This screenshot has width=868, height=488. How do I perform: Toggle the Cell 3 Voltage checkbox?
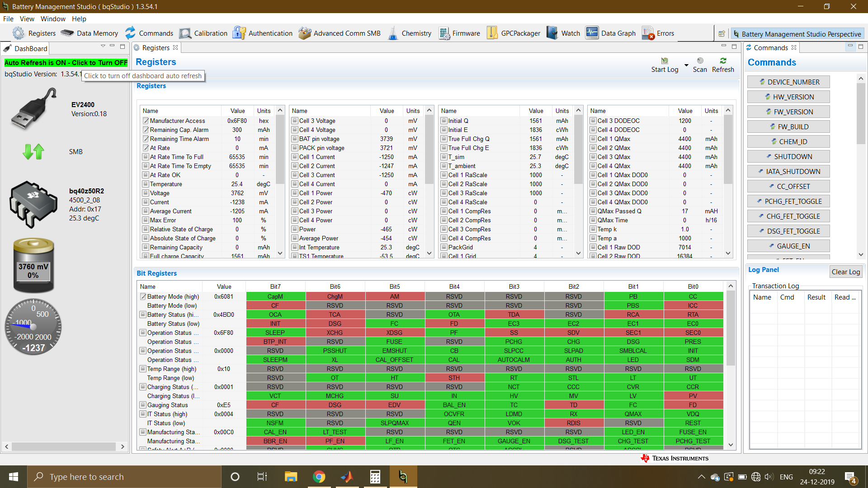coord(295,121)
